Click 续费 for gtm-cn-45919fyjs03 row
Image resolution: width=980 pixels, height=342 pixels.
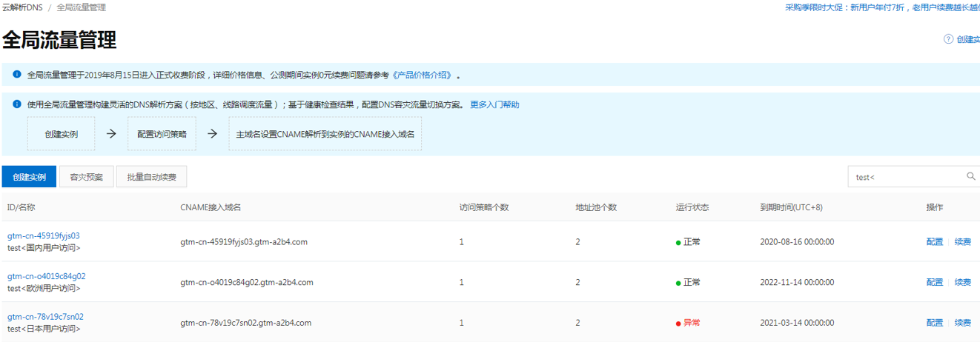click(x=963, y=242)
